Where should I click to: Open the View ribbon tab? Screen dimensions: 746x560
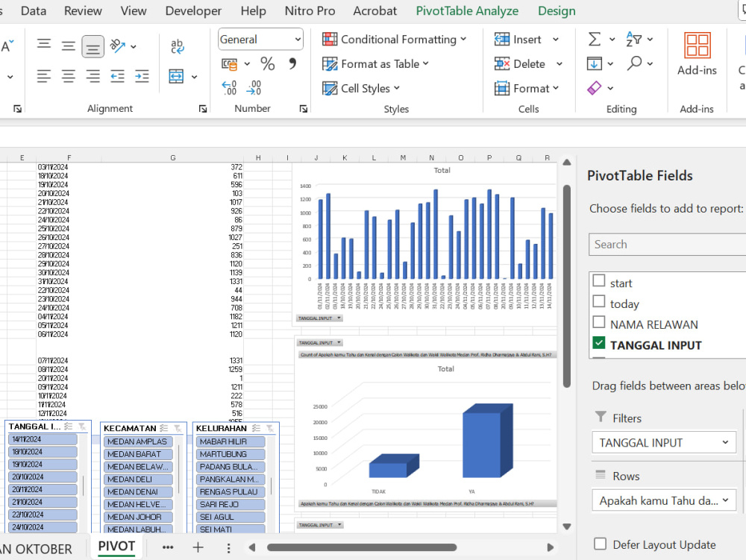point(134,11)
